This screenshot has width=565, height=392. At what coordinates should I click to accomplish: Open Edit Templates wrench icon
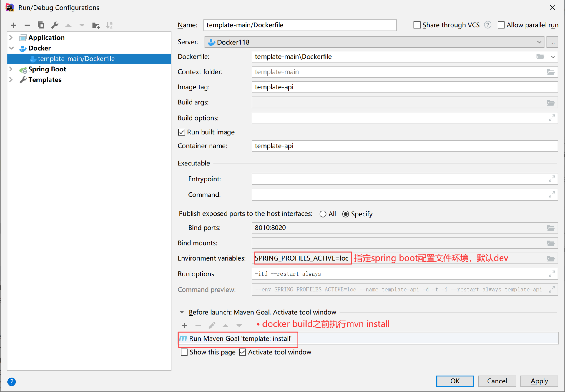[x=55, y=25]
